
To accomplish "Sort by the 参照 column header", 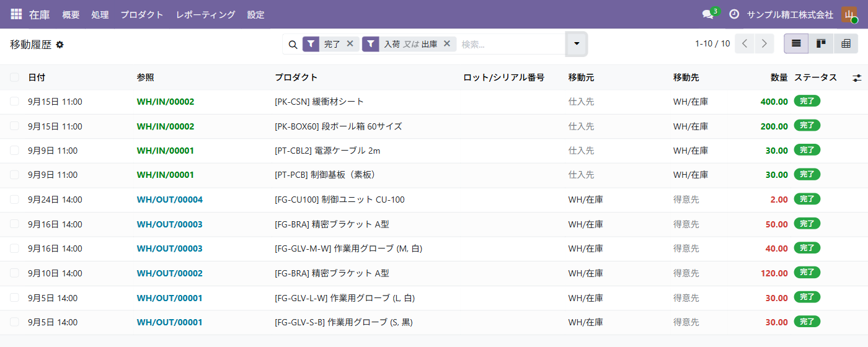I will coord(146,77).
